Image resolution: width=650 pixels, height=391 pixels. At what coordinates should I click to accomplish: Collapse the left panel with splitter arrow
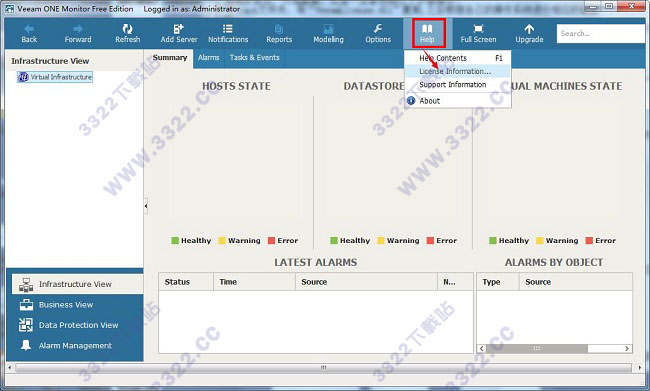pos(146,206)
